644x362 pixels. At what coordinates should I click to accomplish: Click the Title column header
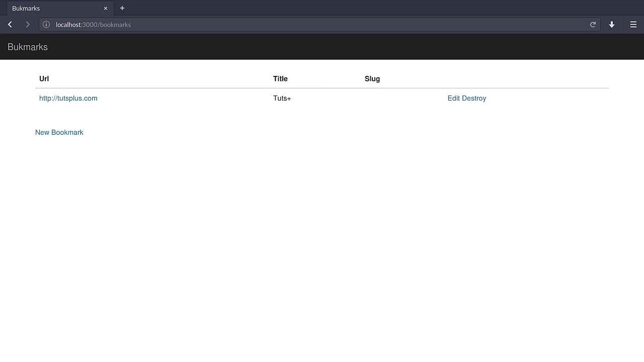[x=280, y=78]
